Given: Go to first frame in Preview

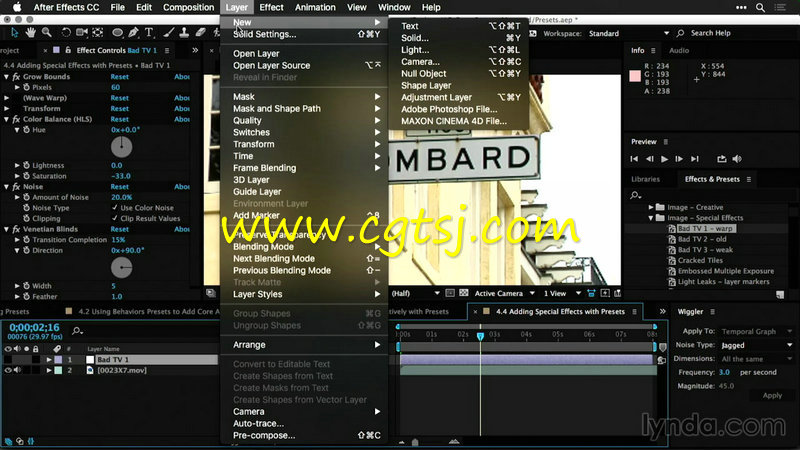Looking at the screenshot, I should tap(634, 159).
